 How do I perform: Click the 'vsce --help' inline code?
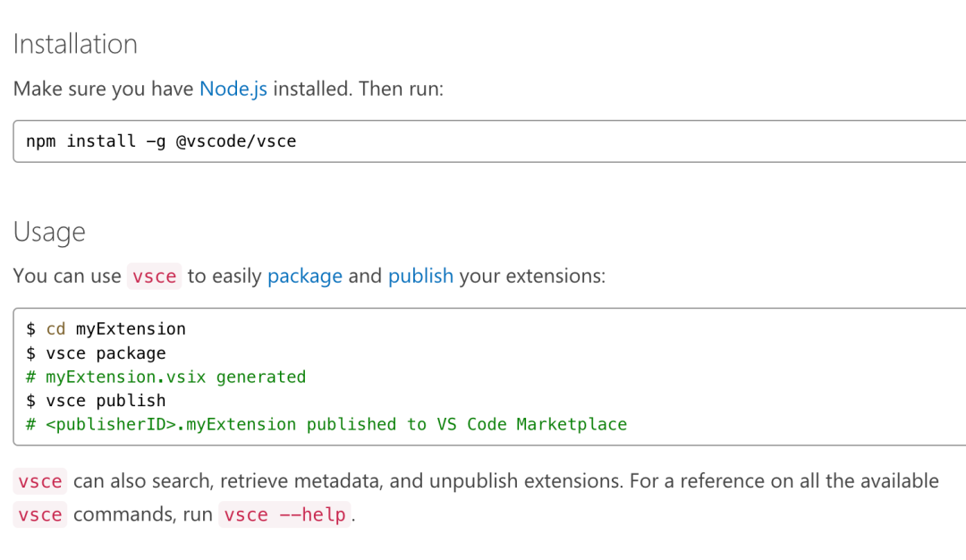tap(284, 514)
